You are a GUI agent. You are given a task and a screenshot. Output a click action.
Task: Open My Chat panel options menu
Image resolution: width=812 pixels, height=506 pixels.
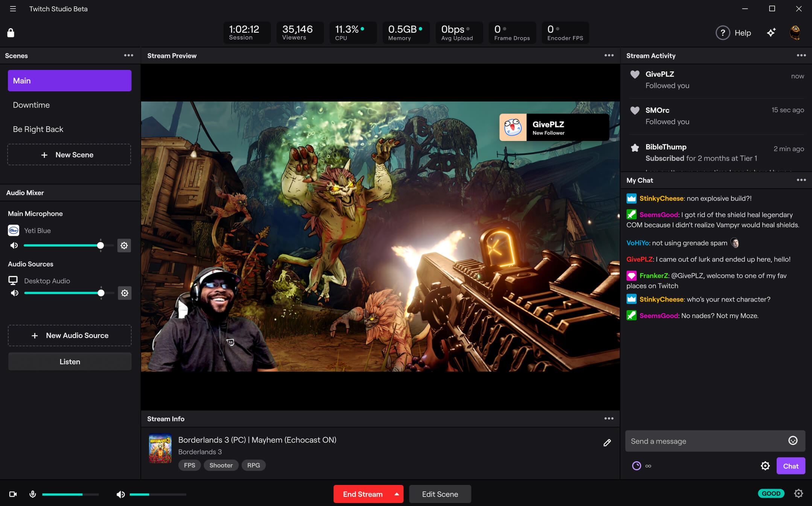[x=801, y=180]
